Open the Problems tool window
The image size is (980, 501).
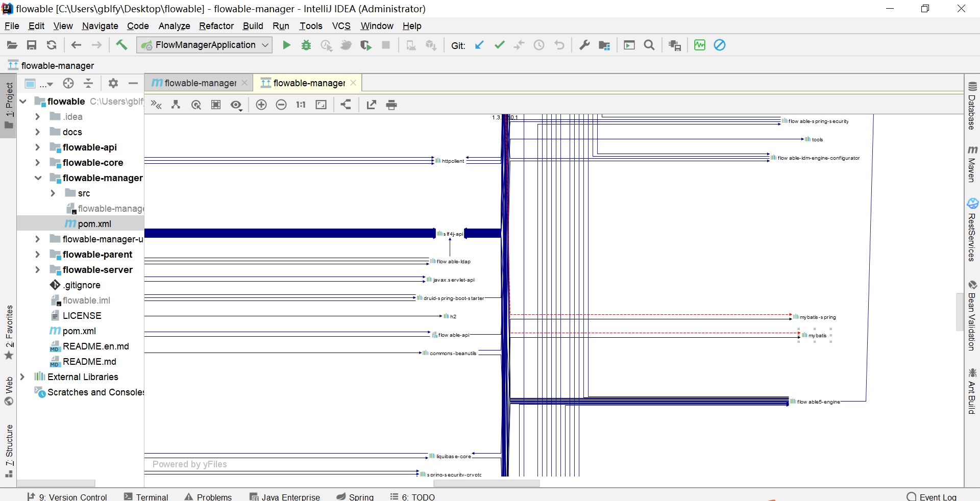pyautogui.click(x=208, y=496)
